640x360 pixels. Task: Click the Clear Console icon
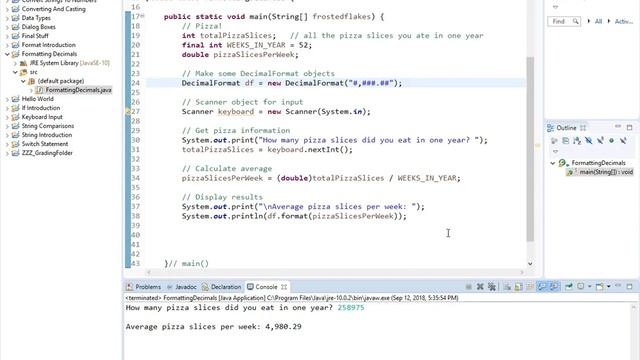coord(507,287)
